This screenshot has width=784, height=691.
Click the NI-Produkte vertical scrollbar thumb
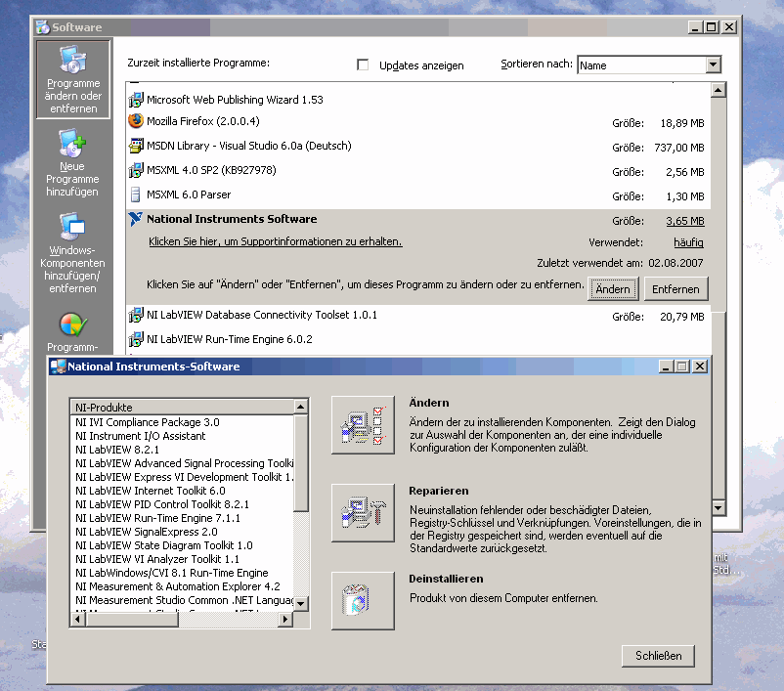(x=300, y=463)
